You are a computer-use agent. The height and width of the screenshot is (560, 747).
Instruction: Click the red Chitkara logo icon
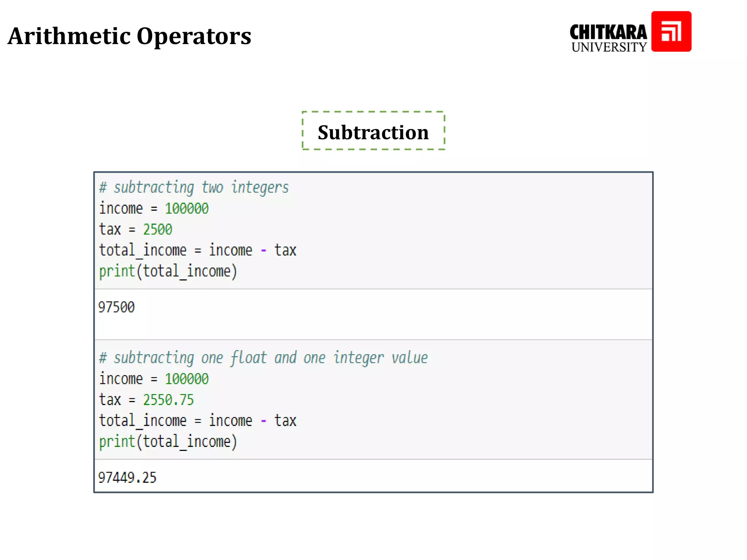point(671,31)
